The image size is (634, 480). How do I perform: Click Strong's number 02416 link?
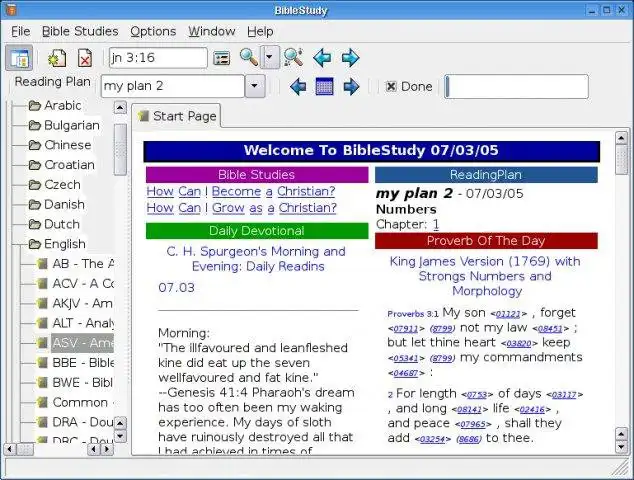[x=532, y=410]
